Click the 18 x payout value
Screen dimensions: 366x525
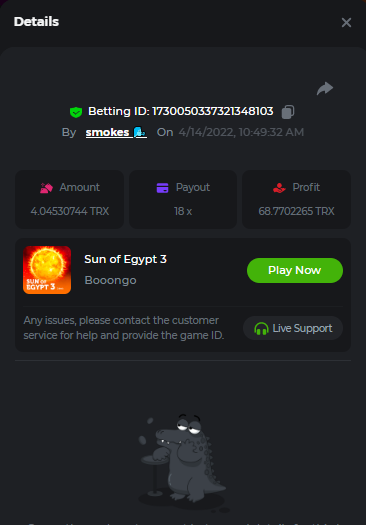[183, 211]
